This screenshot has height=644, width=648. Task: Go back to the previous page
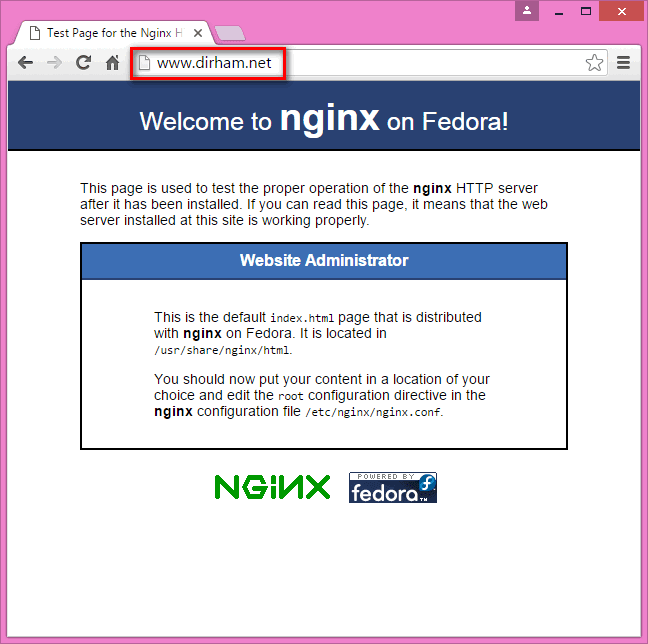pyautogui.click(x=26, y=63)
